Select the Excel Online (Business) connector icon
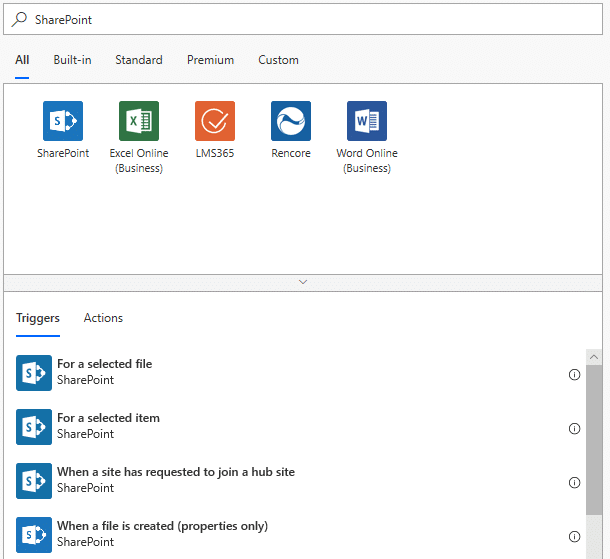610x559 pixels. click(139, 121)
